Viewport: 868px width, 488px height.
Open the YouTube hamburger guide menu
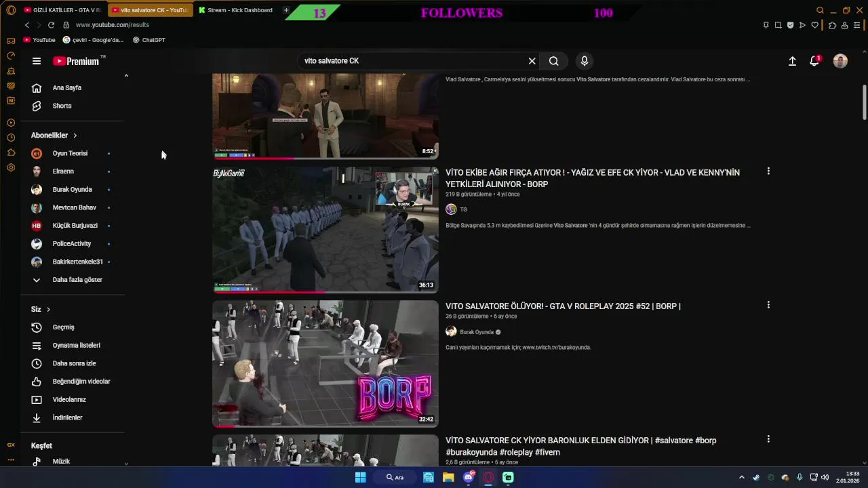[x=37, y=61]
